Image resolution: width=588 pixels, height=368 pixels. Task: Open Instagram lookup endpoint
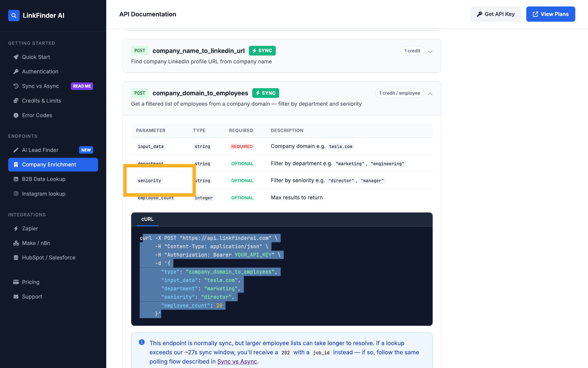click(53, 194)
